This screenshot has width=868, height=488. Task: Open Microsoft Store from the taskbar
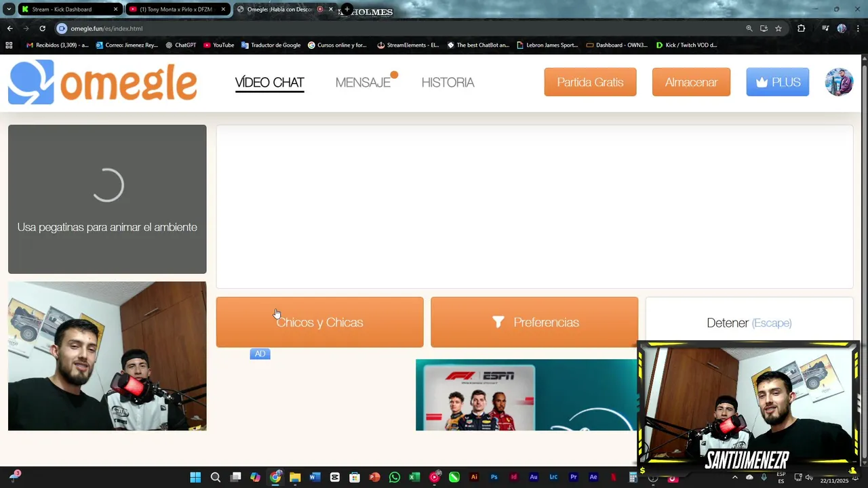[355, 477]
